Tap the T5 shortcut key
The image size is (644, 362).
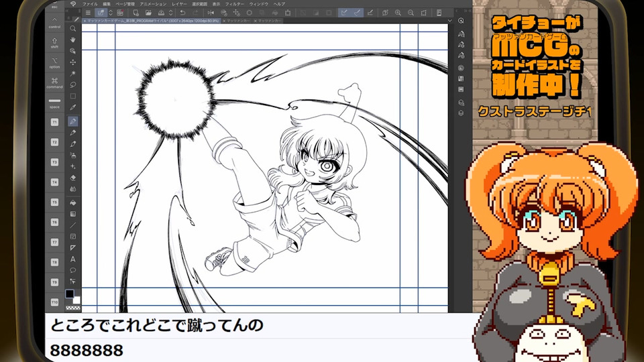click(x=54, y=202)
